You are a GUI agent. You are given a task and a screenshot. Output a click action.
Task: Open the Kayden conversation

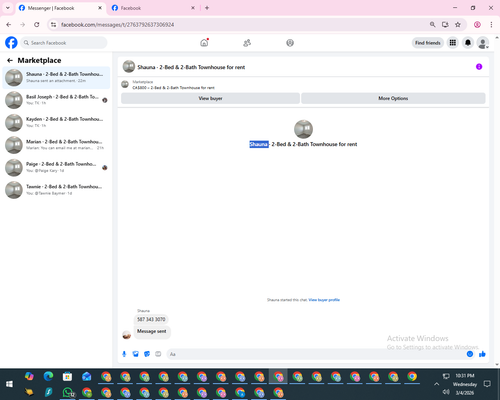click(56, 122)
